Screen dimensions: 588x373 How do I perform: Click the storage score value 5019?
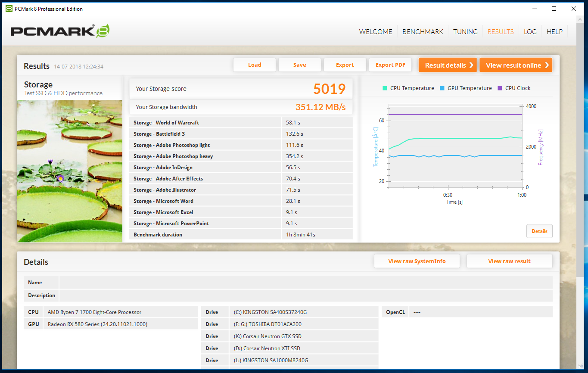330,89
